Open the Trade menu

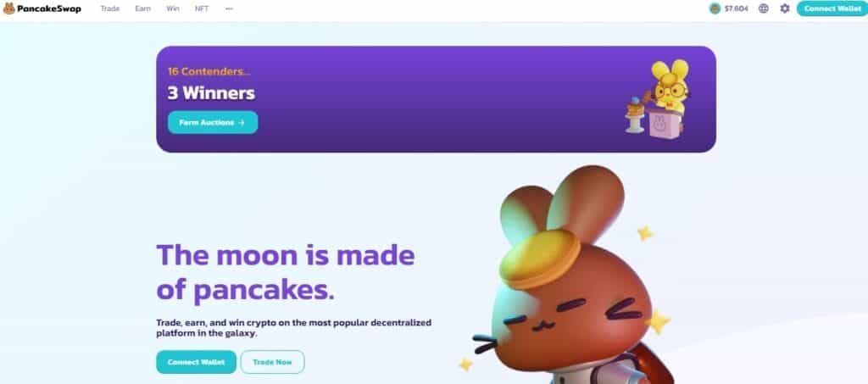coord(109,8)
